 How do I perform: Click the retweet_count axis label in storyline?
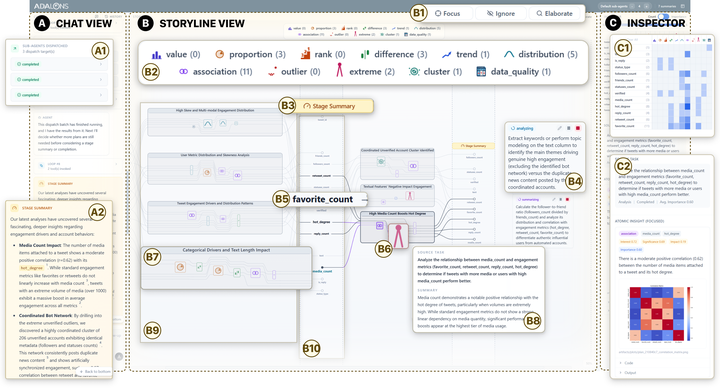pyautogui.click(x=321, y=176)
